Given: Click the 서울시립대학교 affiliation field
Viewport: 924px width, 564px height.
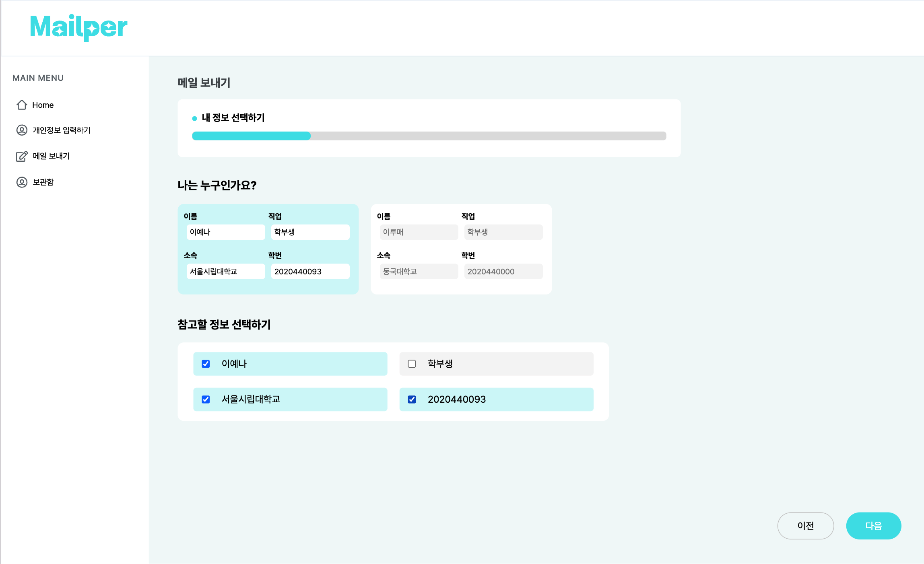Looking at the screenshot, I should (225, 272).
